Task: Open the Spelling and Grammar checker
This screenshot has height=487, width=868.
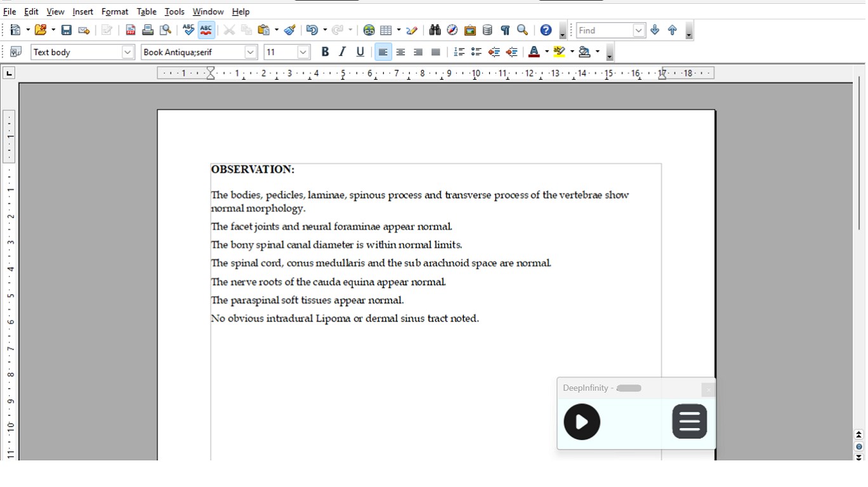Action: point(187,29)
